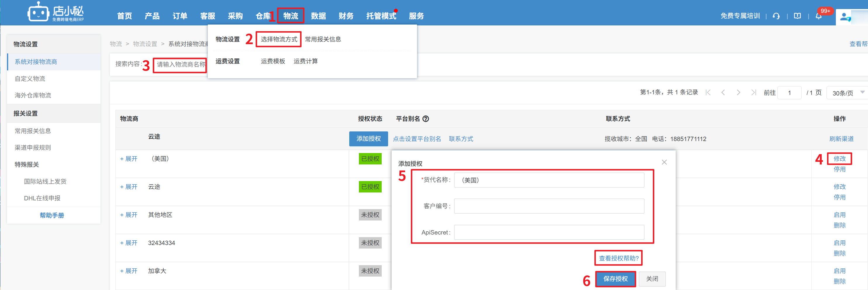868x290 pixels.
Task: Open the 物流 top menu
Action: (291, 16)
